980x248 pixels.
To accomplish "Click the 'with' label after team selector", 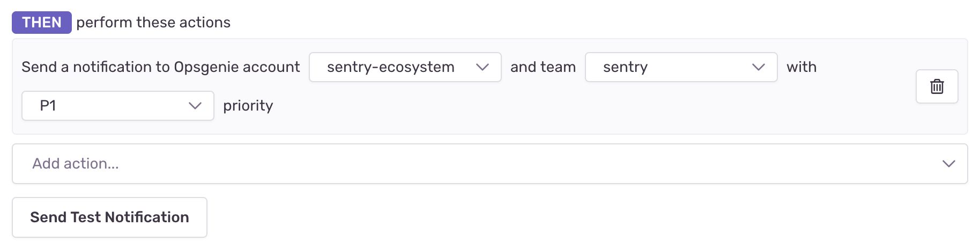I will 801,67.
